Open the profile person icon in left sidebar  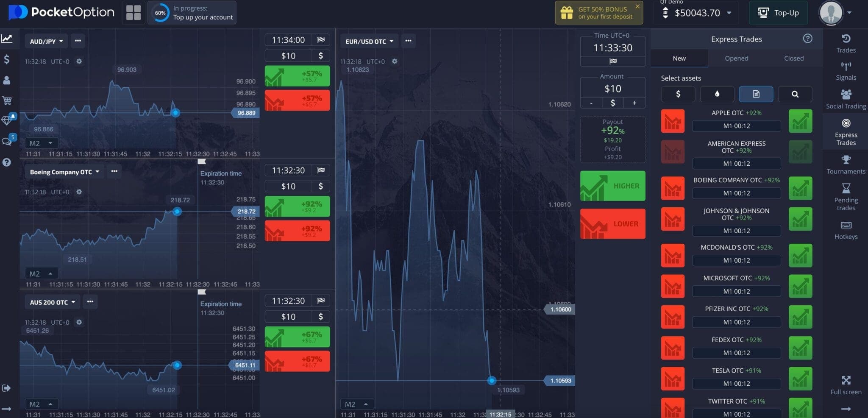[7, 80]
